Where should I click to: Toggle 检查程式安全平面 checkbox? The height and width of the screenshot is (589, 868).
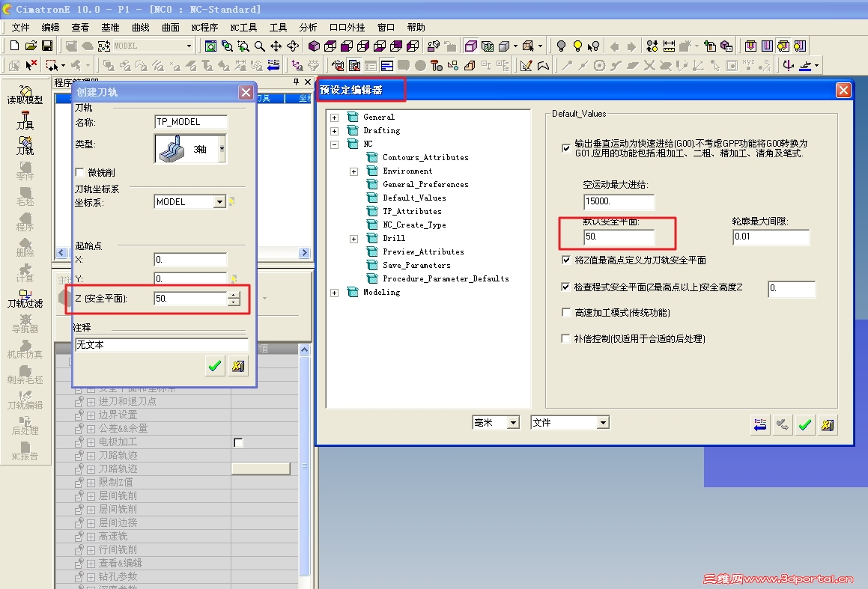pos(565,287)
